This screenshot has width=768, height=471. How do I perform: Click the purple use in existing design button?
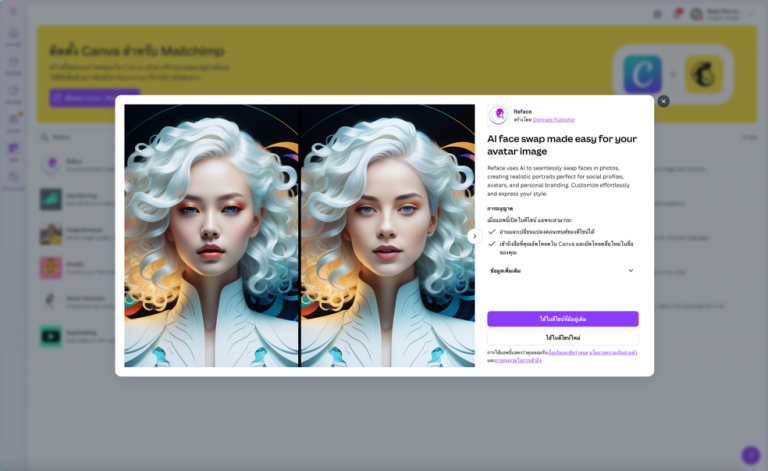tap(563, 319)
